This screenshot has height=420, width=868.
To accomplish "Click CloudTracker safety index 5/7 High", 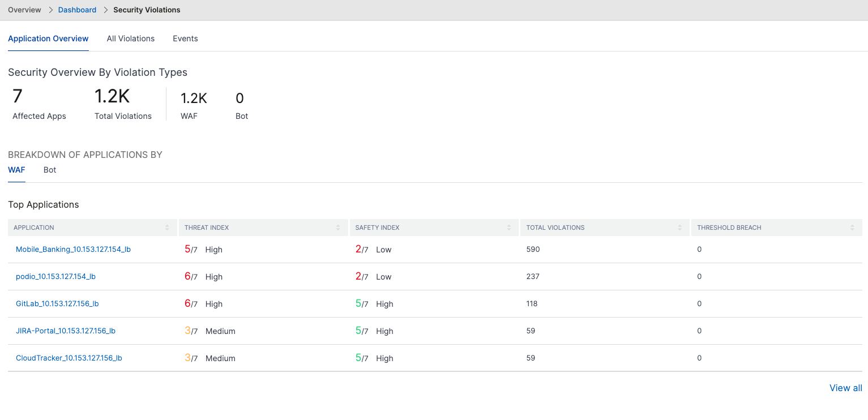I will pos(374,358).
